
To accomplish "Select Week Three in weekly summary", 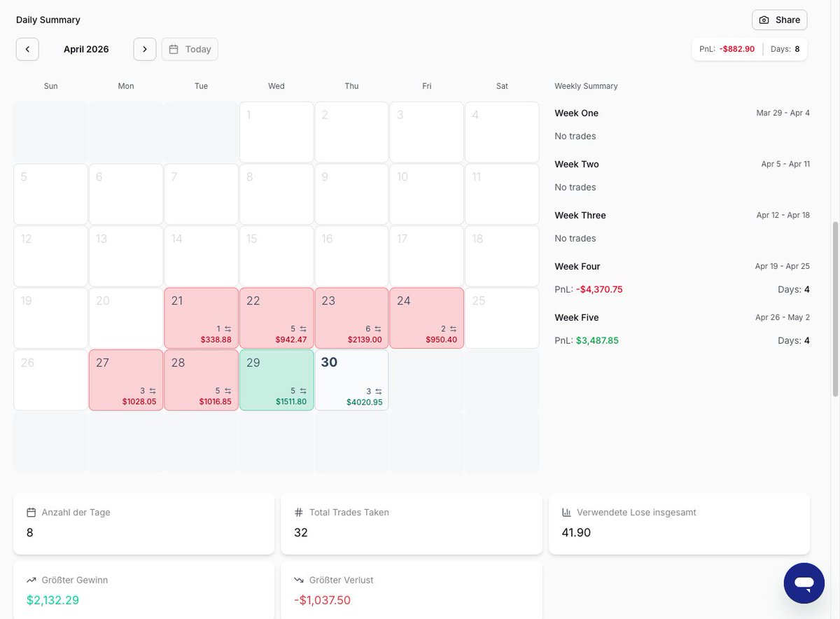I will tap(580, 215).
